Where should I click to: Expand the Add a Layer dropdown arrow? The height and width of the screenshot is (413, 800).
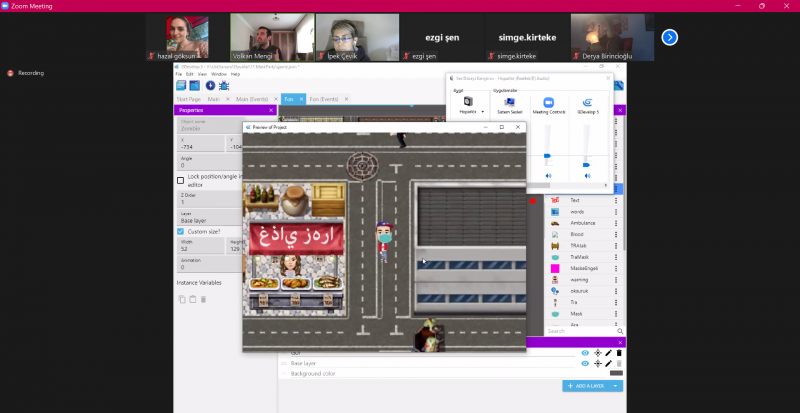(617, 386)
